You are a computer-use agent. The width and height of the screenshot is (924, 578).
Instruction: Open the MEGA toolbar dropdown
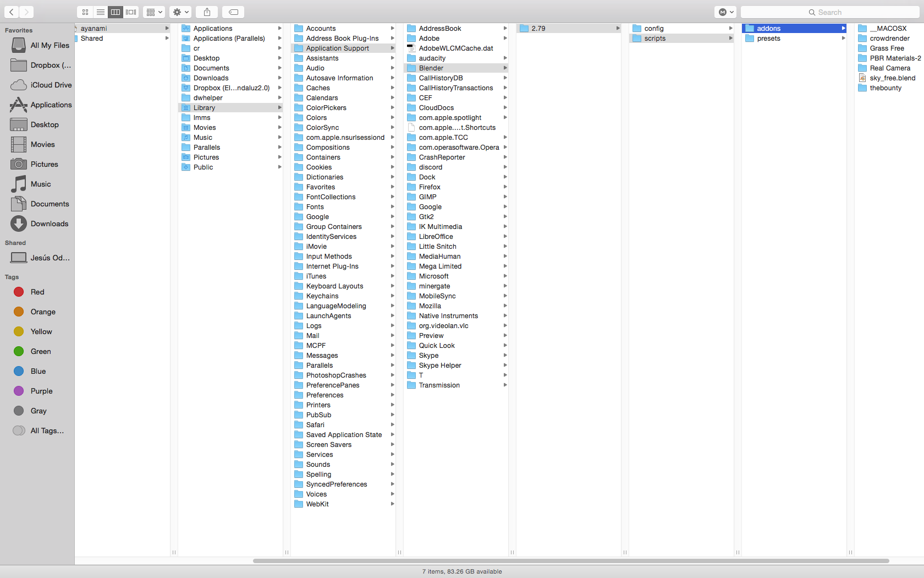pos(725,12)
